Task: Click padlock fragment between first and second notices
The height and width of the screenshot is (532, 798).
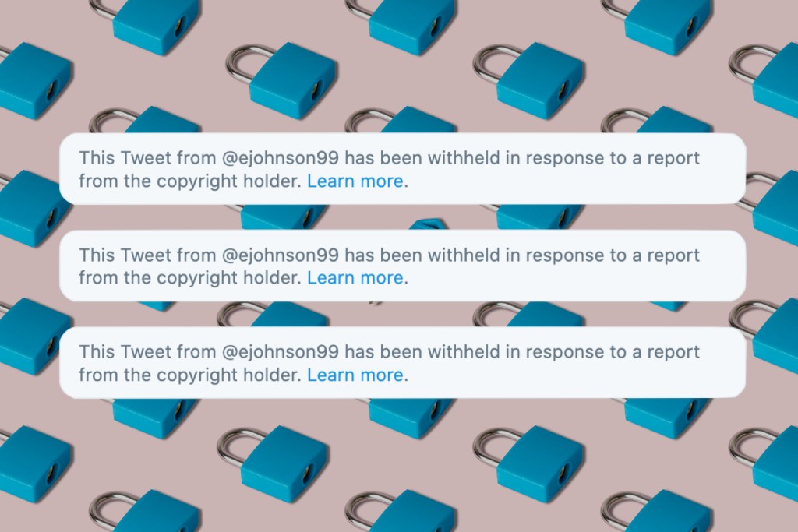Action: tap(429, 224)
